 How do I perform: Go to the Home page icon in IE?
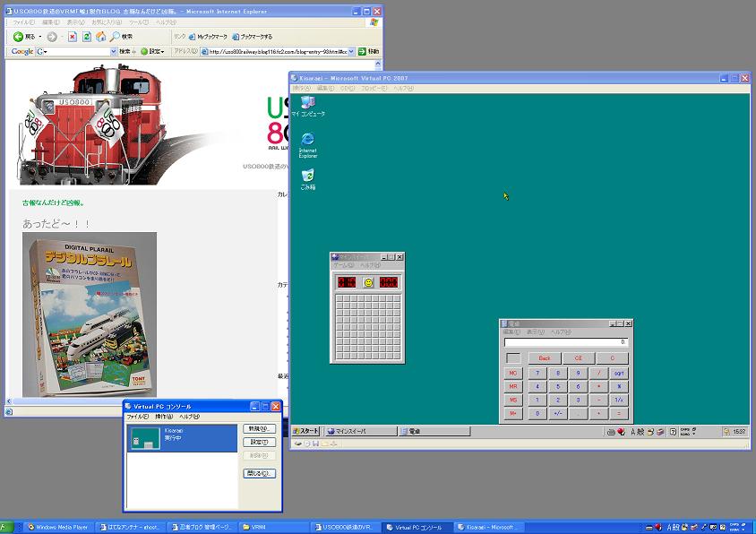100,37
